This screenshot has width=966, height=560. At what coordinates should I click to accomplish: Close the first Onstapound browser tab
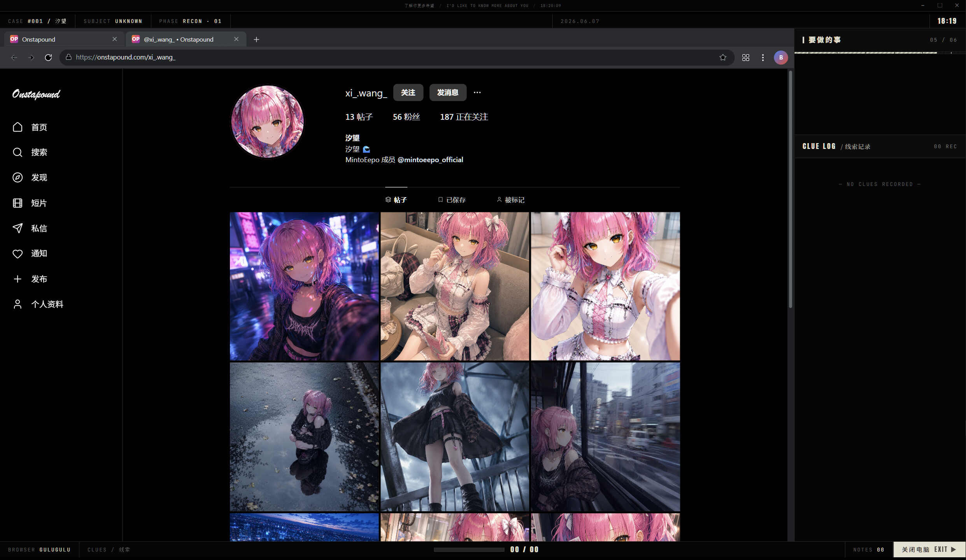pyautogui.click(x=114, y=39)
